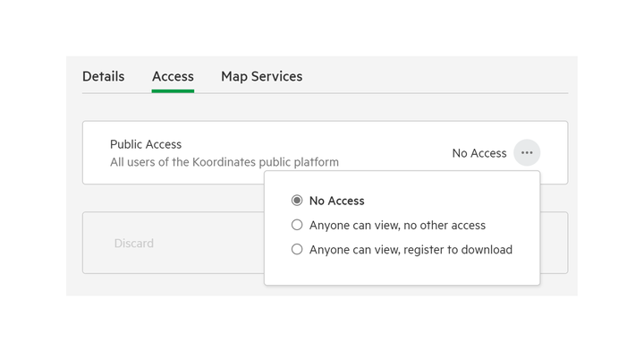The width and height of the screenshot is (644, 352).
Task: Open the three-dot Public Access options menu
Action: click(x=527, y=152)
